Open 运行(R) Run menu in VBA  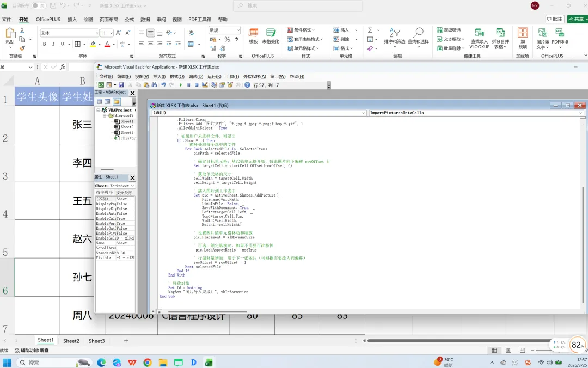point(214,77)
